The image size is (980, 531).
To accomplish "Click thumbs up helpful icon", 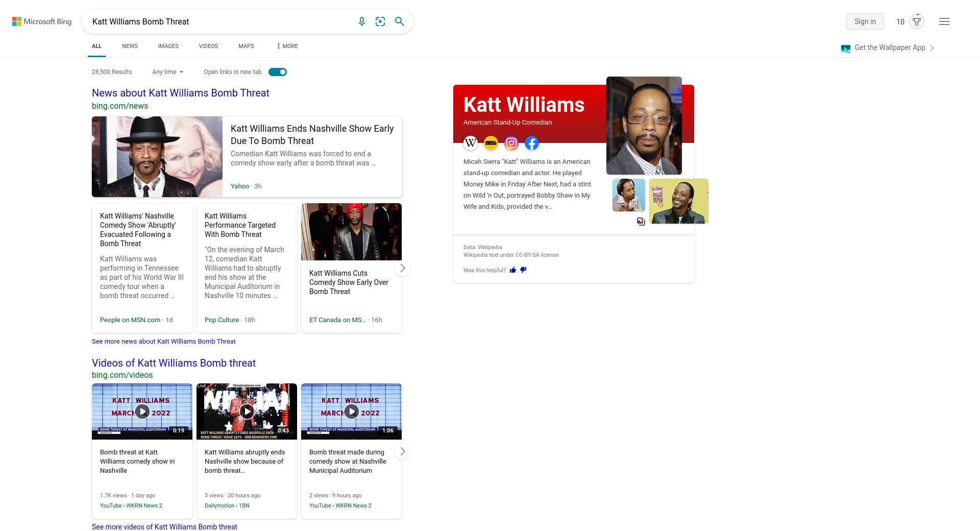I will coord(513,270).
